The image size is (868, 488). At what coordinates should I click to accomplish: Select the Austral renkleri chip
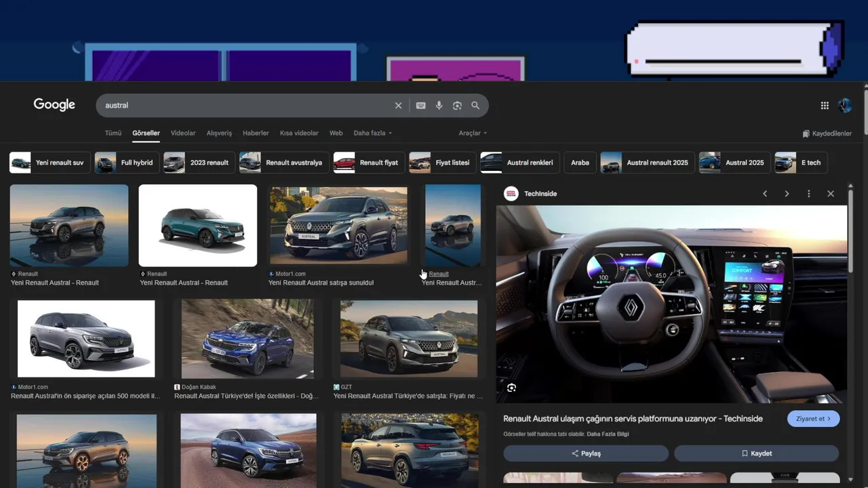(520, 163)
